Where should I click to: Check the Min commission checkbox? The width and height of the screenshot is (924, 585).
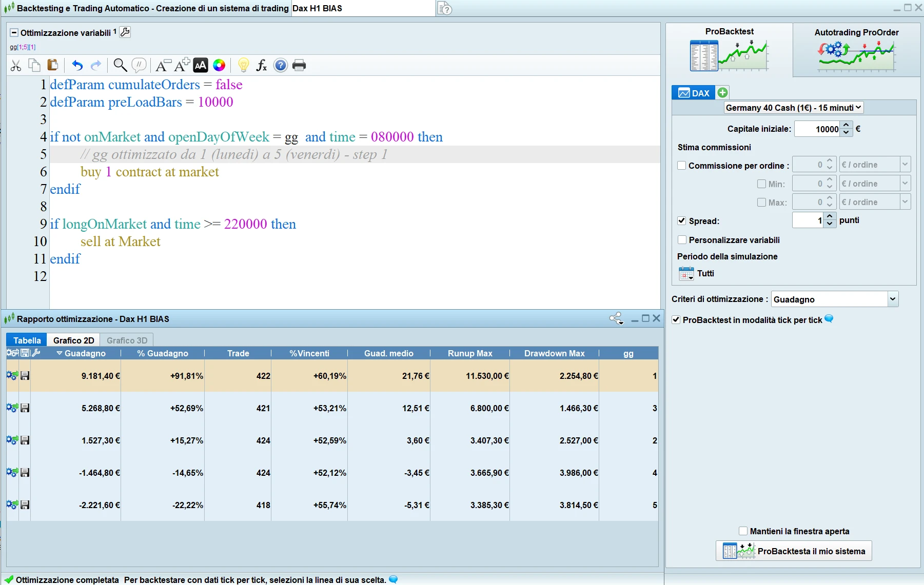(x=762, y=184)
